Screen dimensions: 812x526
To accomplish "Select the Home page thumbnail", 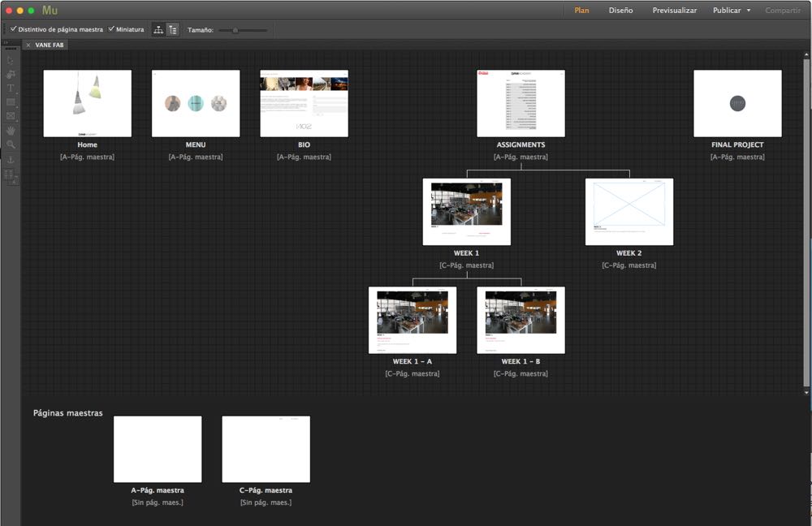I will pyautogui.click(x=88, y=104).
